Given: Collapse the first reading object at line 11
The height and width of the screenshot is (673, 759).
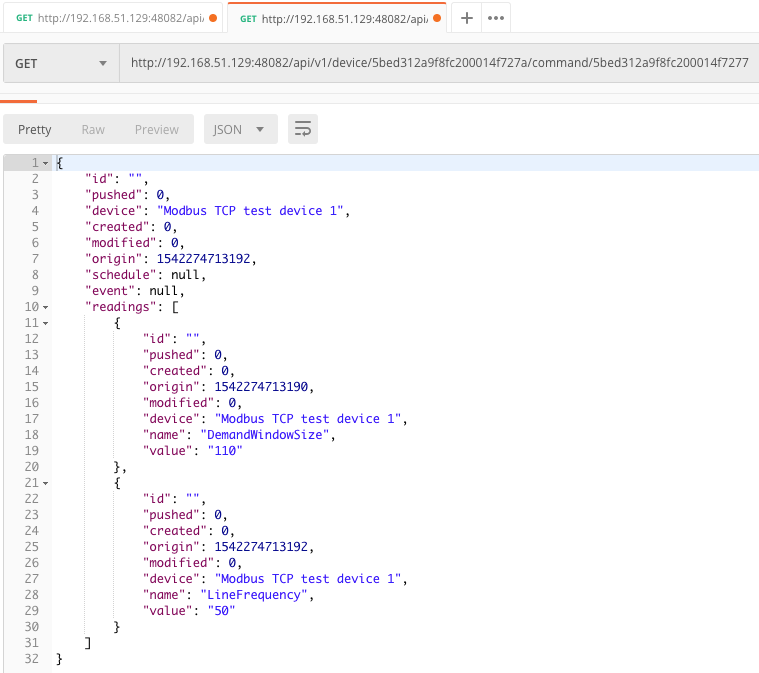Looking at the screenshot, I should [x=46, y=323].
